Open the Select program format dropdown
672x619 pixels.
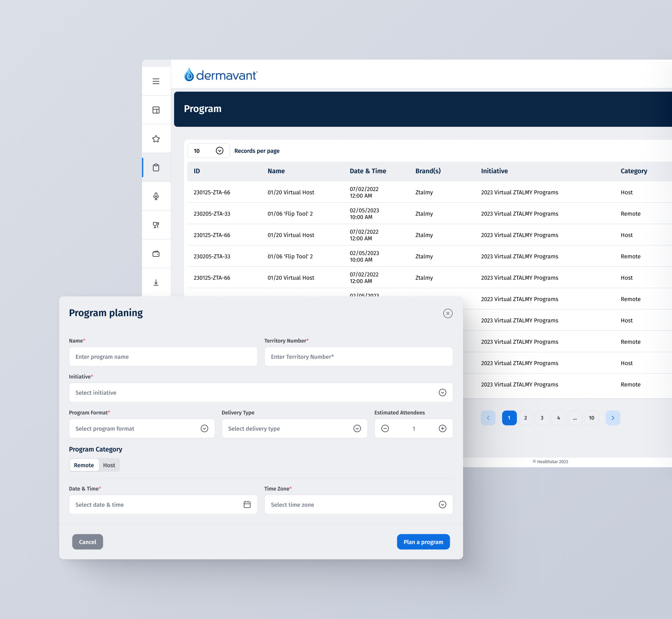[142, 429]
